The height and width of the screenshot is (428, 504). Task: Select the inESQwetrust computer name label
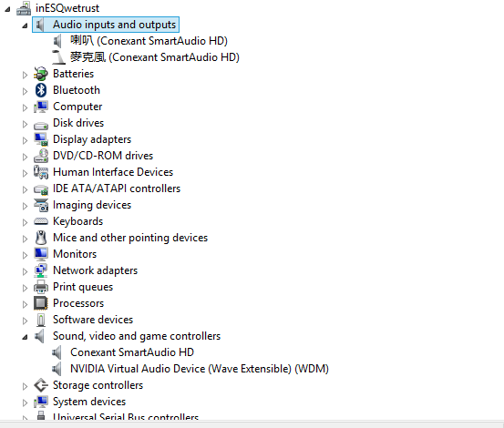(67, 8)
